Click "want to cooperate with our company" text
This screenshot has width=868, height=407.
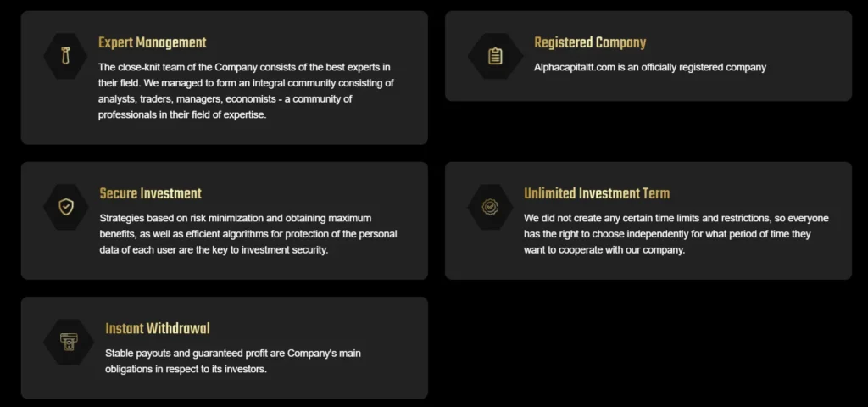[x=604, y=250]
